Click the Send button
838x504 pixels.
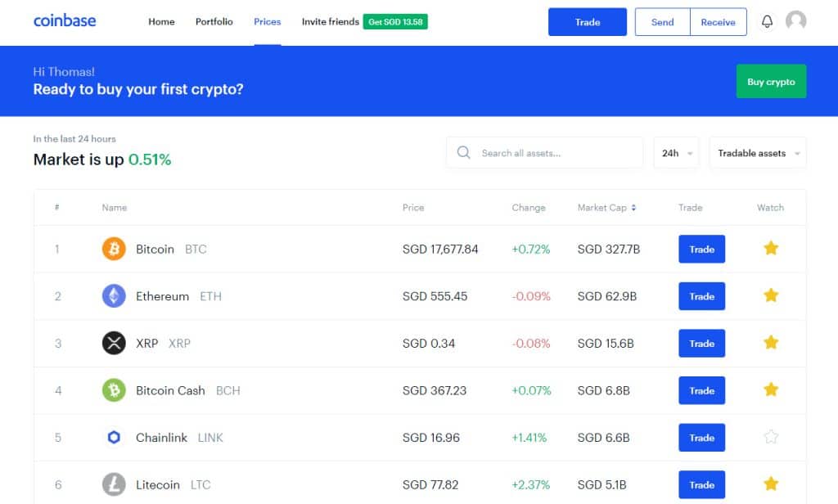(x=663, y=22)
